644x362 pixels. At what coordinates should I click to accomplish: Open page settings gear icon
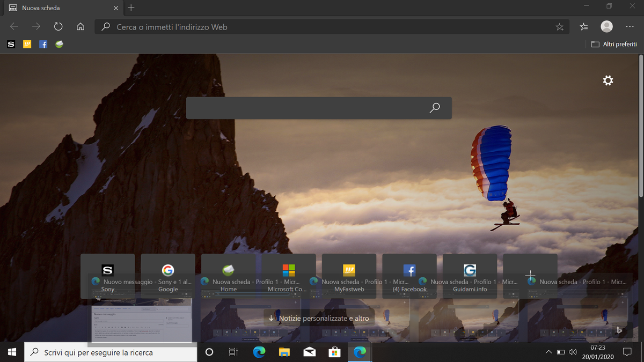608,80
